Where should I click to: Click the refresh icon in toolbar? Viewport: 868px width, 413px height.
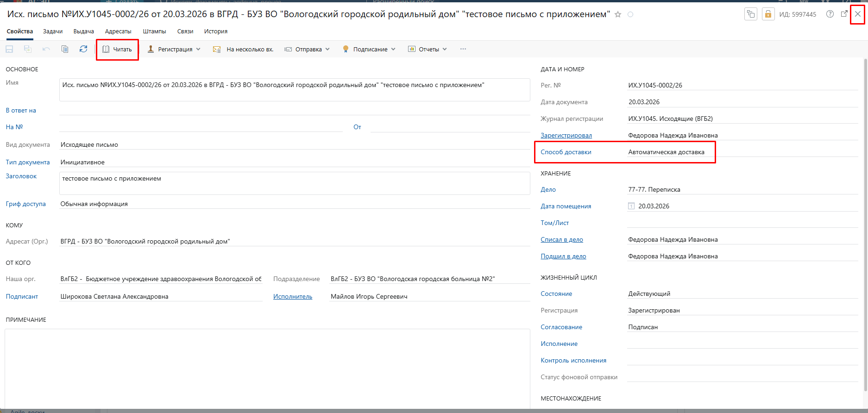(x=83, y=49)
